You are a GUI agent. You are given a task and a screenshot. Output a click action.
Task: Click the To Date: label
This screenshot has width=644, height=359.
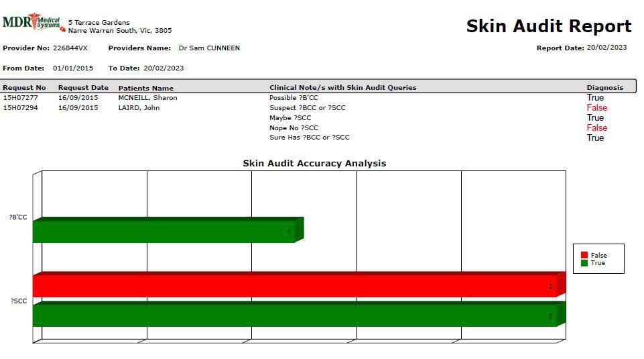[124, 68]
